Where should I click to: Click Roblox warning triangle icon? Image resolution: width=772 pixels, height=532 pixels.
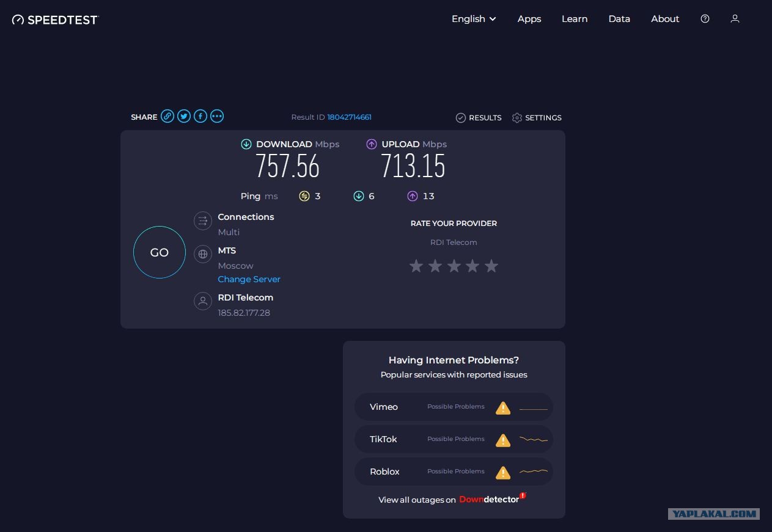[x=503, y=472]
